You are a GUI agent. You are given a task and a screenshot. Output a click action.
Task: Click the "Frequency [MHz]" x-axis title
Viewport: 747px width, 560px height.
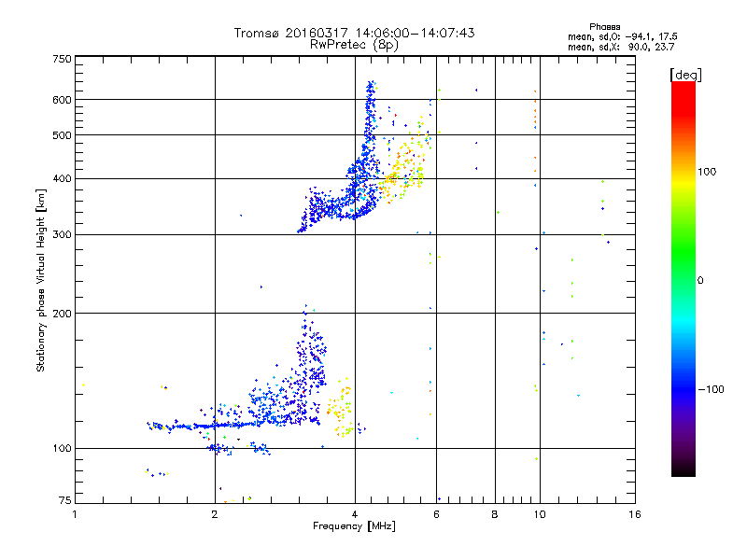pos(354,526)
